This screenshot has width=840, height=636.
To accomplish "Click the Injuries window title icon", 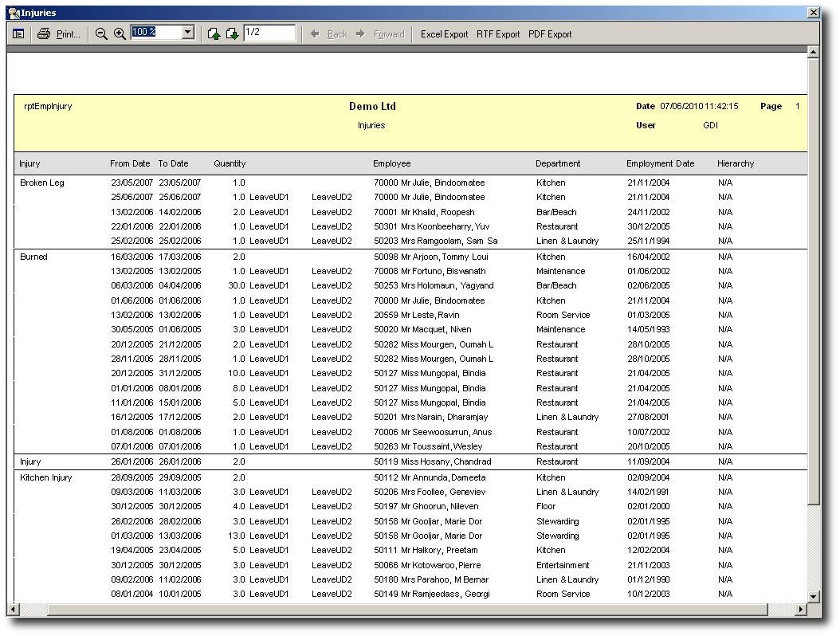I will click(14, 13).
